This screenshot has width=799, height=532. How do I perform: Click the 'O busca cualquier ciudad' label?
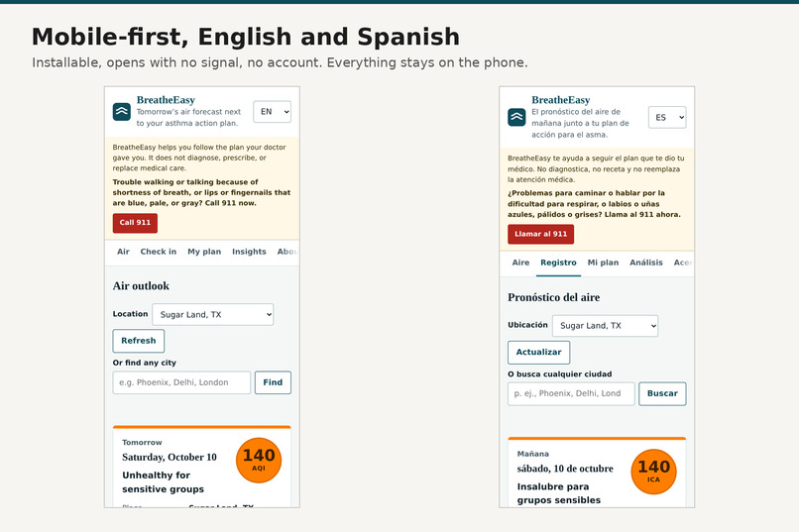click(x=559, y=374)
